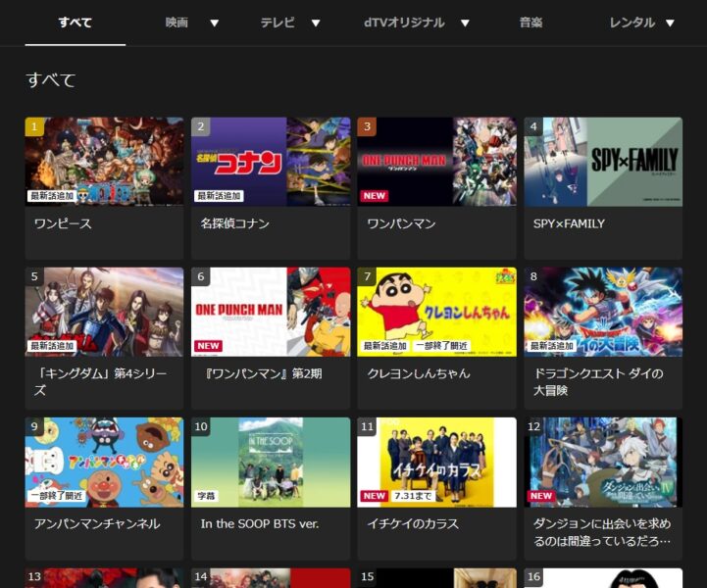Screen dimensions: 707x588
Task: Click the ダンジョンに出会いを求める title text
Action: 602,532
